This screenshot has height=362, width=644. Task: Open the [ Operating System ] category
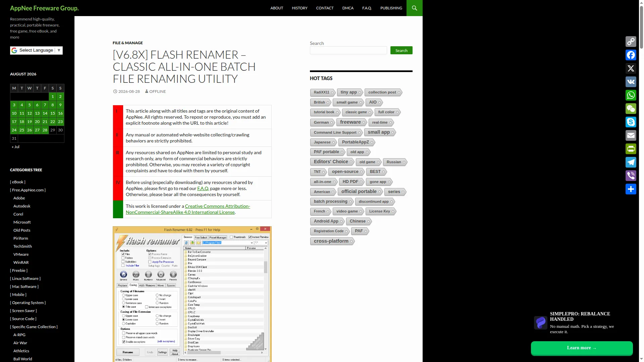[28, 303]
